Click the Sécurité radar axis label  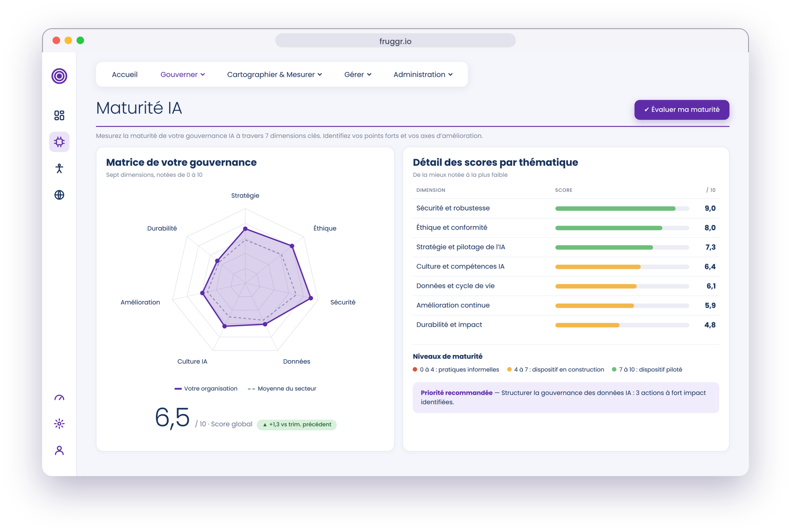point(343,302)
